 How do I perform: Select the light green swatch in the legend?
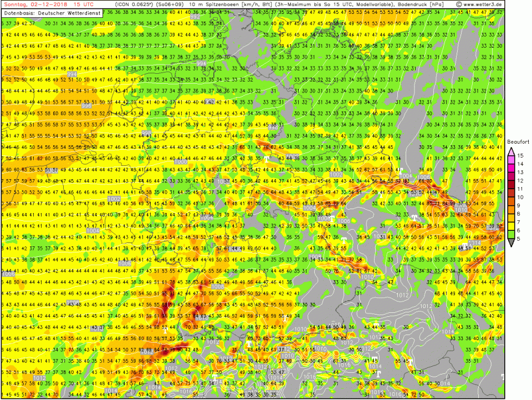[511, 234]
